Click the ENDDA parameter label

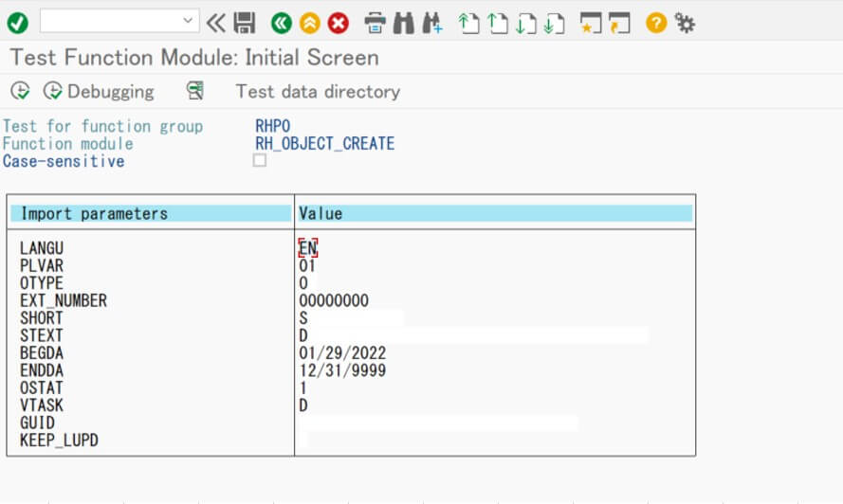tap(42, 370)
